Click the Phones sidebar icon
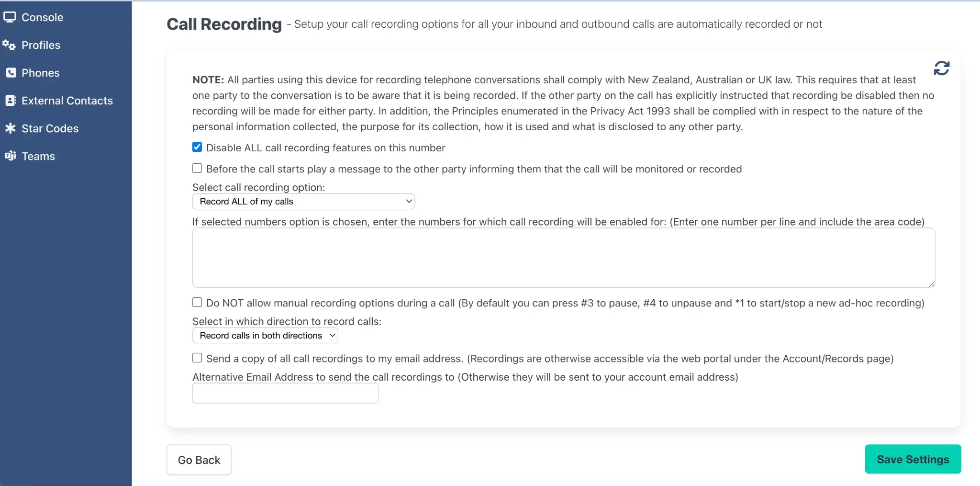 coord(10,72)
